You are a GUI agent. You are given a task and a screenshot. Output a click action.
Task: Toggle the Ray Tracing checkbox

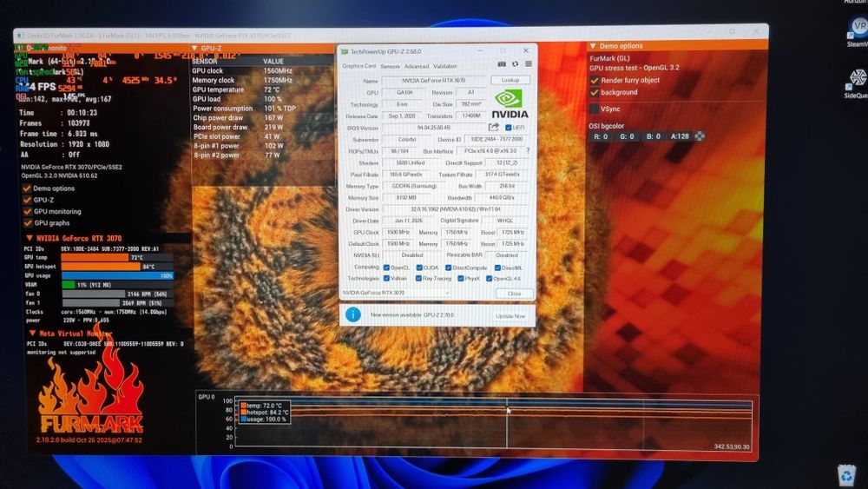point(418,279)
